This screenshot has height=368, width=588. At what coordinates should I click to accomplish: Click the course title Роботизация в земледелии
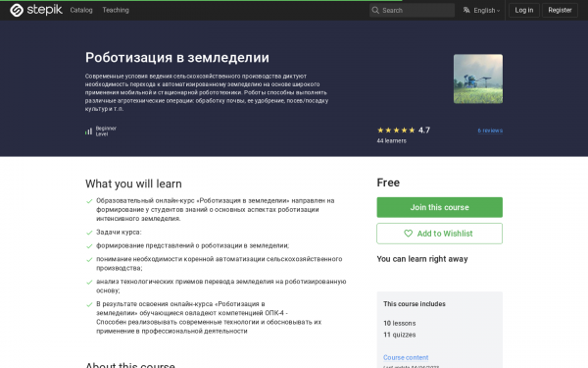coord(177,58)
